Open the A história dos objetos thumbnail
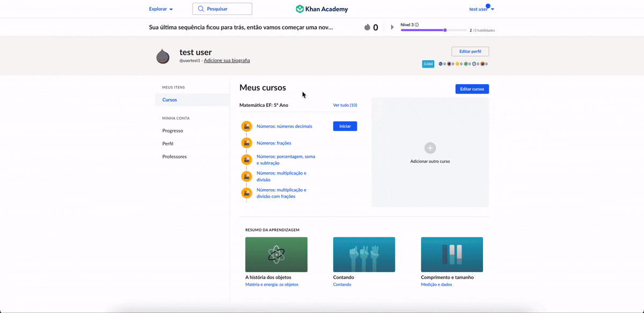The width and height of the screenshot is (644, 313). [276, 254]
